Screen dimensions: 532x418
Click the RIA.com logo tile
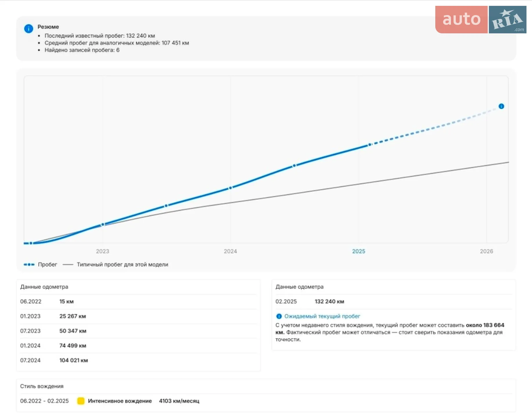(508, 19)
